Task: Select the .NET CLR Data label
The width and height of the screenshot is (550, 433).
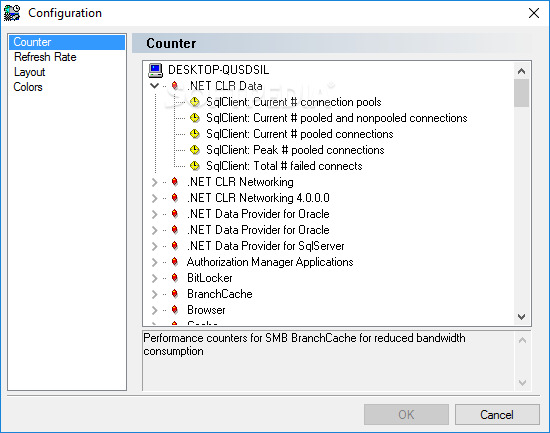Action: pyautogui.click(x=225, y=86)
